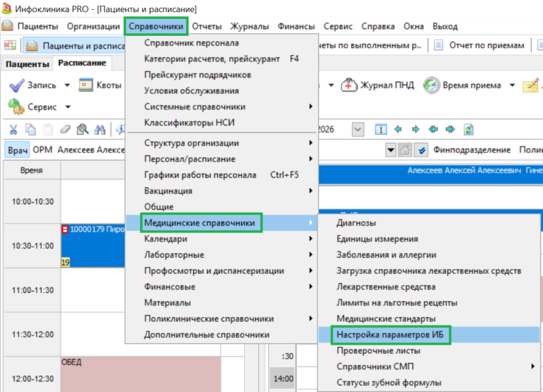
Task: Open the Финансы menu
Action: [x=296, y=26]
